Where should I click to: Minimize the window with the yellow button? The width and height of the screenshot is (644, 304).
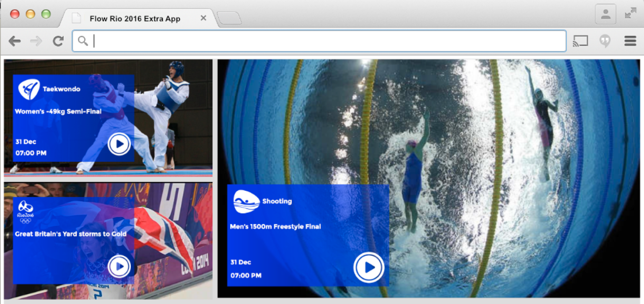[30, 14]
